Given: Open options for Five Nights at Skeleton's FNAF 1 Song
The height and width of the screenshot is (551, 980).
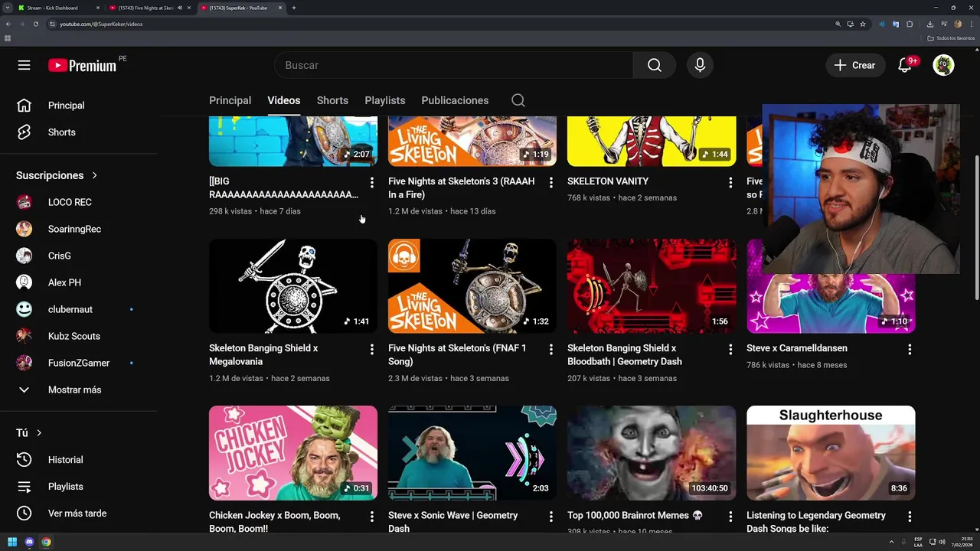Looking at the screenshot, I should click(551, 349).
